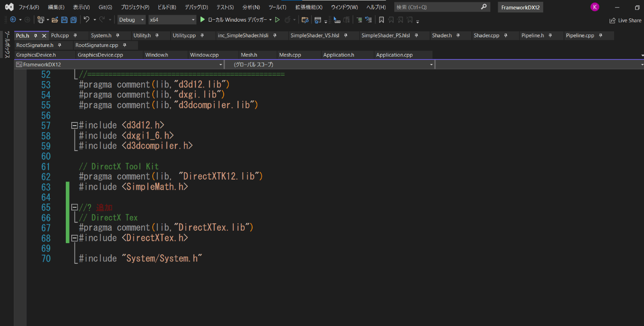Open the x64 platform dropdown
Image resolution: width=644 pixels, height=326 pixels.
tap(172, 20)
